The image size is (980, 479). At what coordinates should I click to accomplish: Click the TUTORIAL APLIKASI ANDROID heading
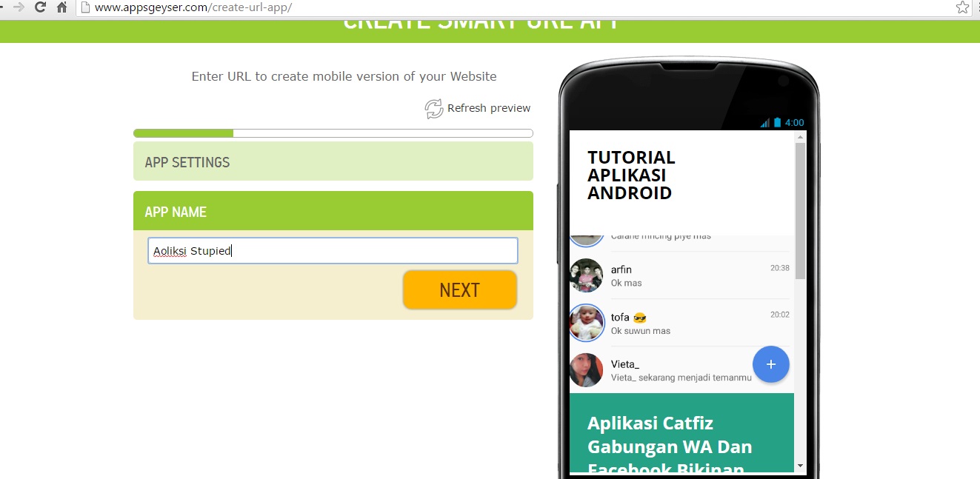(x=631, y=175)
